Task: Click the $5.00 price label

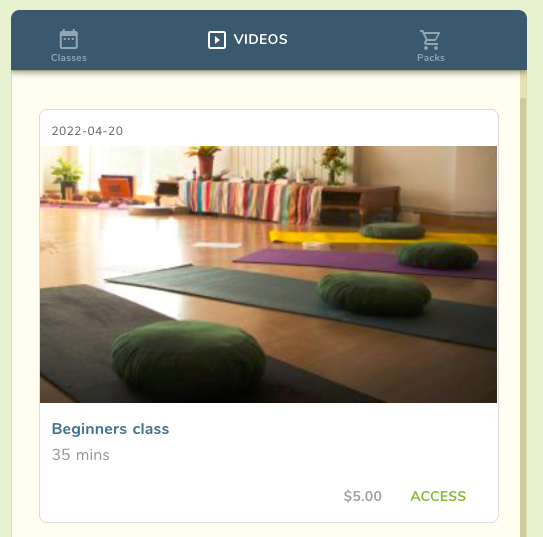Action: tap(363, 496)
